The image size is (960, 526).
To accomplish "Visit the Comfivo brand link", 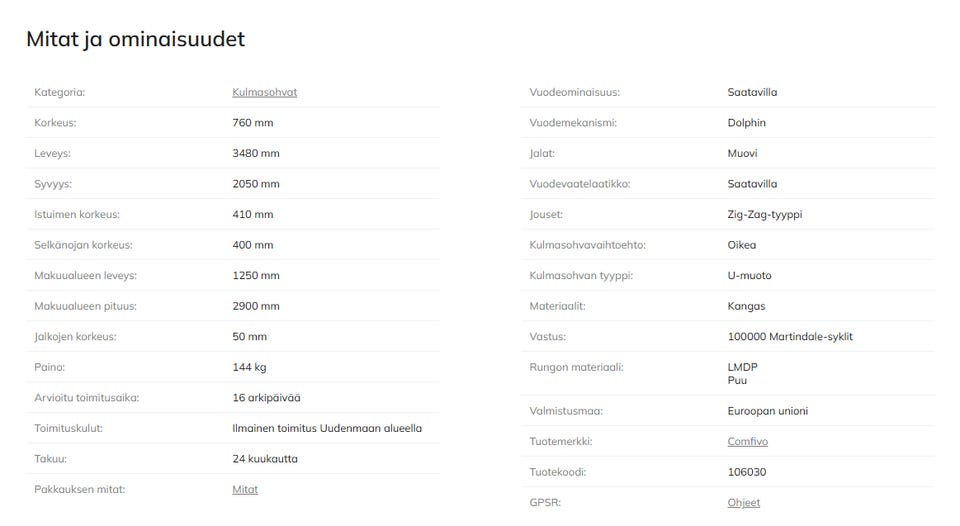I will tap(748, 441).
